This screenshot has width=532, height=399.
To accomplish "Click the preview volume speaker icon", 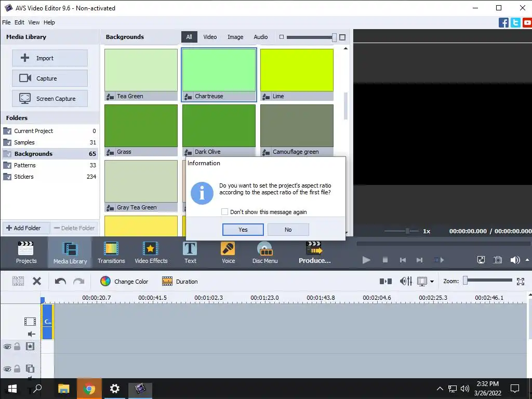I will [515, 260].
